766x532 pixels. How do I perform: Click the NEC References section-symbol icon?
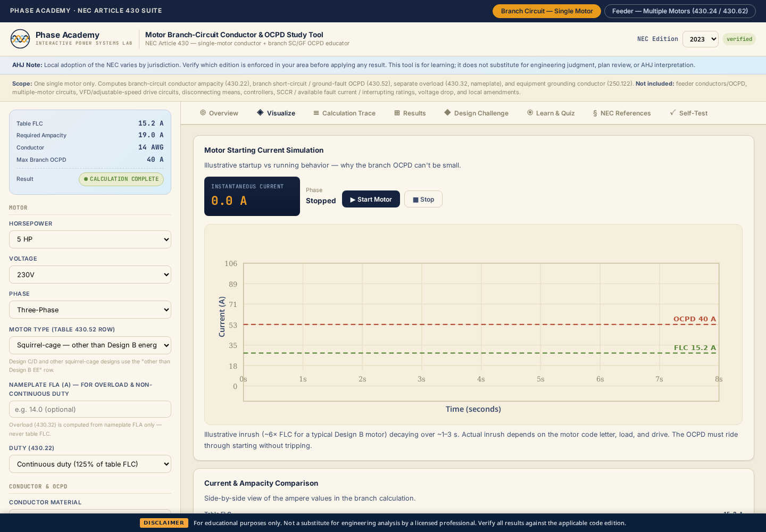595,113
